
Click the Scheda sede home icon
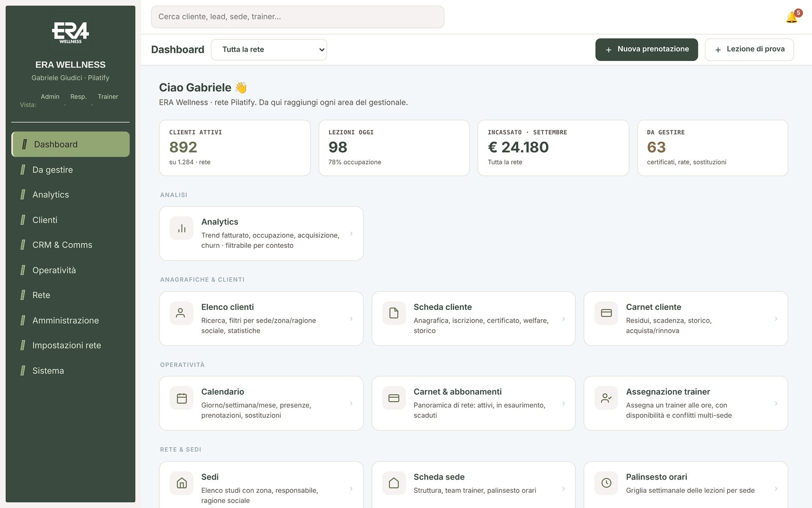pyautogui.click(x=394, y=483)
